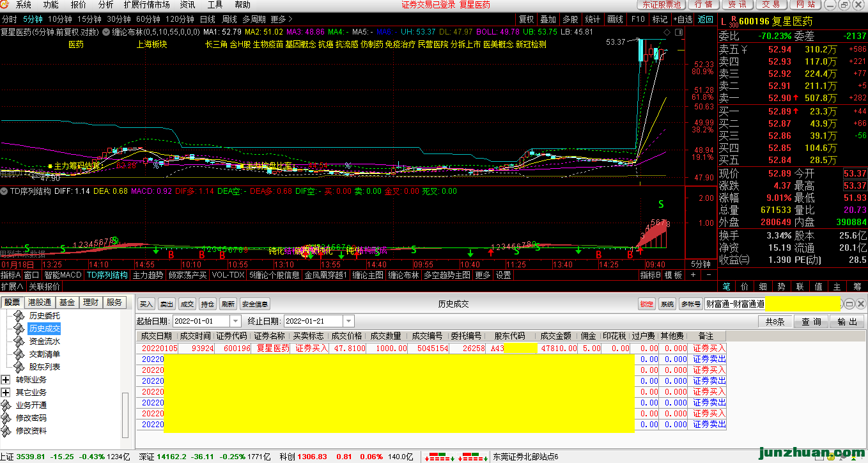The image size is (868, 463).
Task: Switch to the 60分钟 period tab
Action: point(148,19)
